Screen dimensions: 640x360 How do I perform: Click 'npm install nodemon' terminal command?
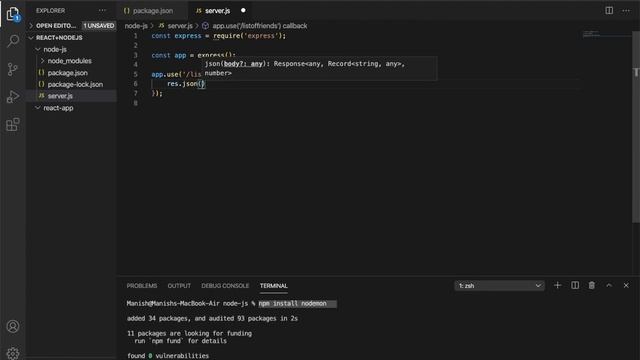pyautogui.click(x=292, y=304)
